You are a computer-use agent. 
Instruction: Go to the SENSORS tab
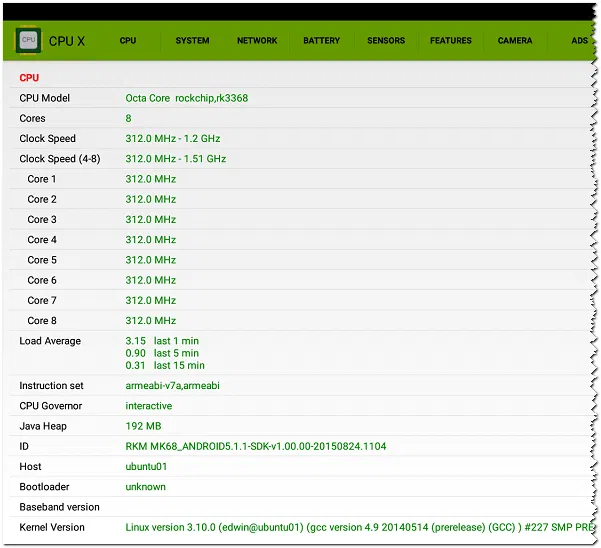[x=386, y=41]
